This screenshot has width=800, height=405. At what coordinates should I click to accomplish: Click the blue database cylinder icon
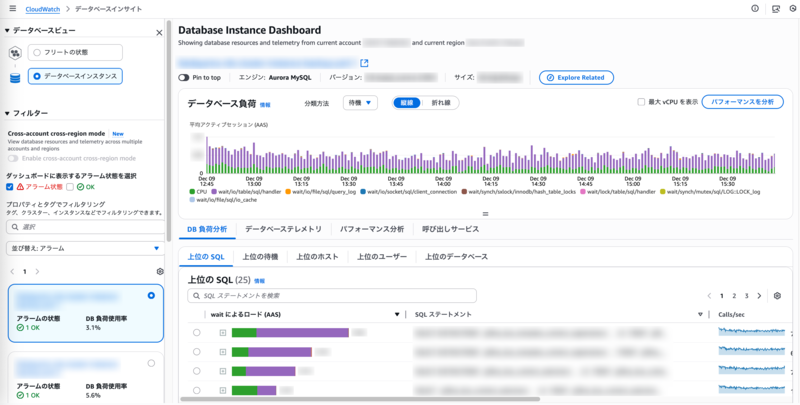(15, 78)
